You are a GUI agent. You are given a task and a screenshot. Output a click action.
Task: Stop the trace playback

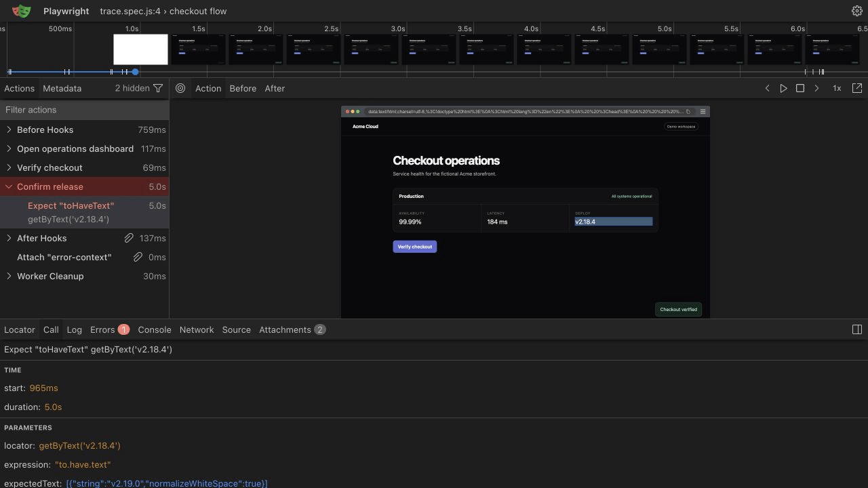800,88
